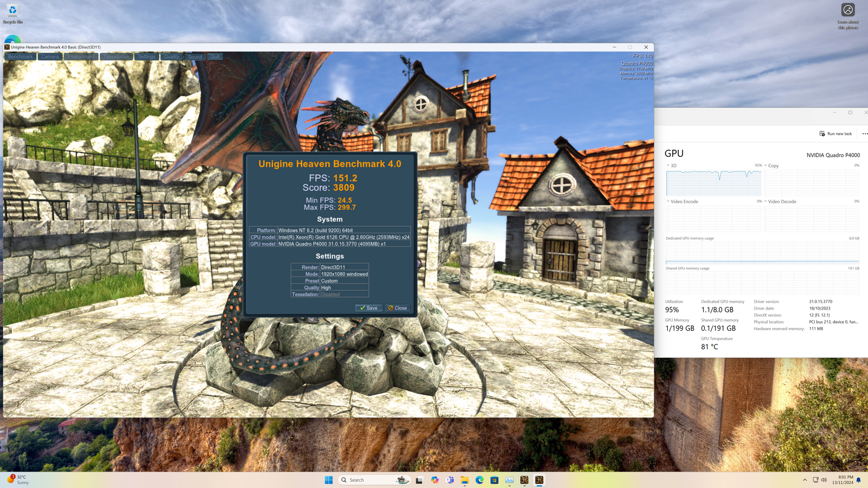Click the active Heaven Benchmark taskbar icon
The height and width of the screenshot is (488, 868).
pyautogui.click(x=539, y=480)
